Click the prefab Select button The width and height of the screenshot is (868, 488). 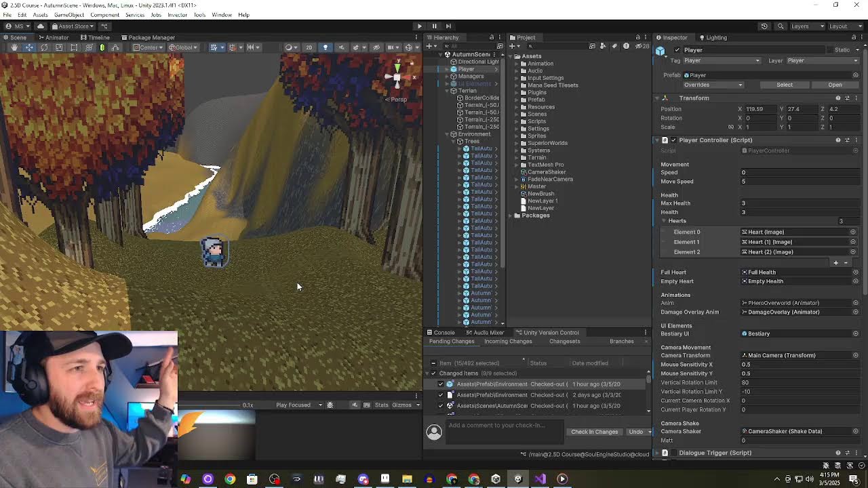[x=785, y=85]
